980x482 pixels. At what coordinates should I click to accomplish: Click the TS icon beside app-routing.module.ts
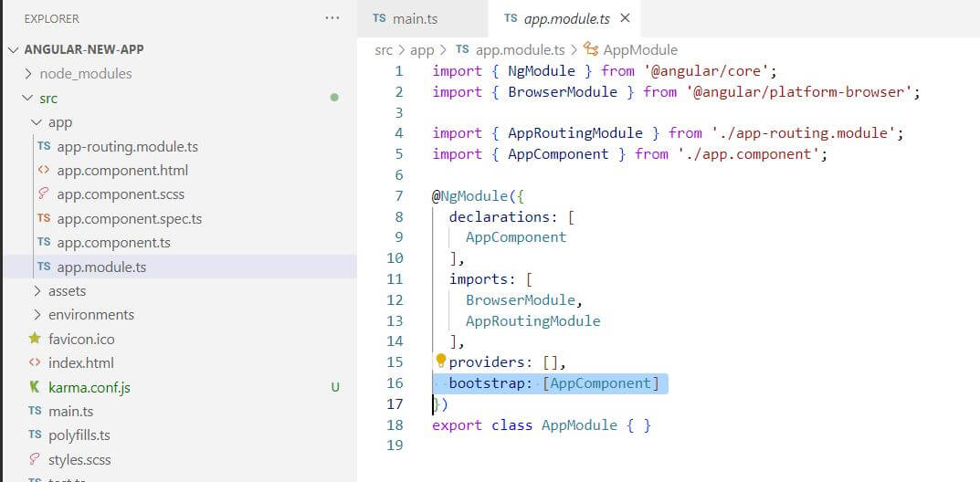pos(44,146)
